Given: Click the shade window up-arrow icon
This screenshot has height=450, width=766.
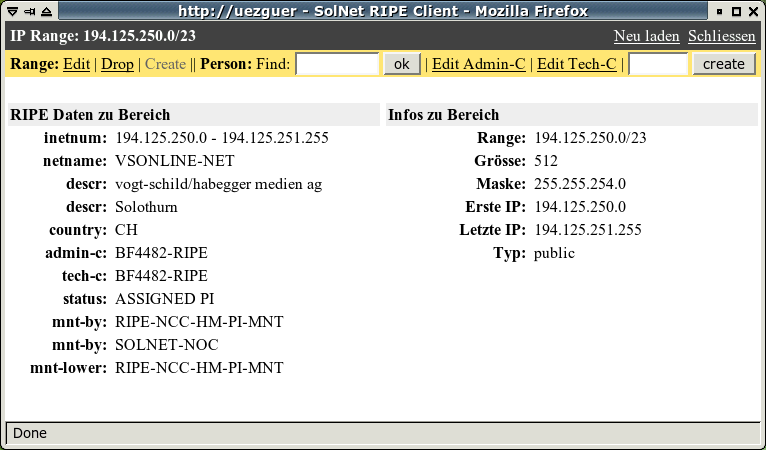Looking at the screenshot, I should (46, 11).
